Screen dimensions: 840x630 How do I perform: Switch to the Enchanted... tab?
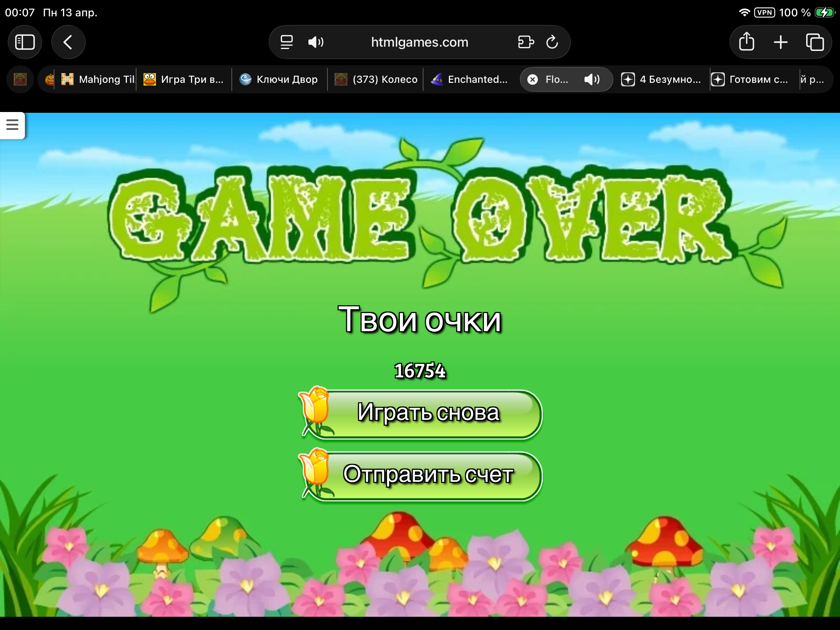point(471,79)
